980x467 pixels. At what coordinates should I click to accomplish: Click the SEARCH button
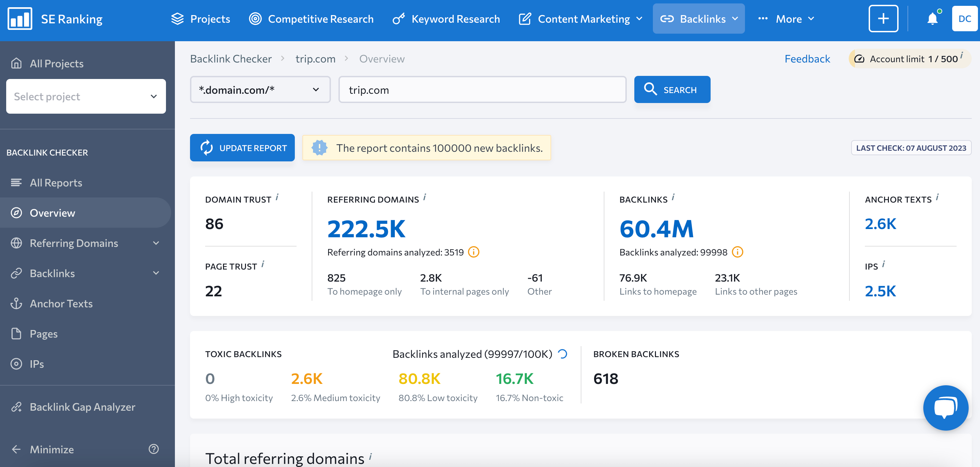click(672, 89)
